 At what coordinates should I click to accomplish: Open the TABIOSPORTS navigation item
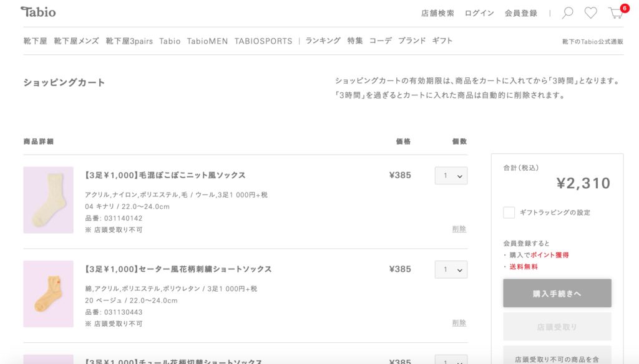click(x=263, y=41)
